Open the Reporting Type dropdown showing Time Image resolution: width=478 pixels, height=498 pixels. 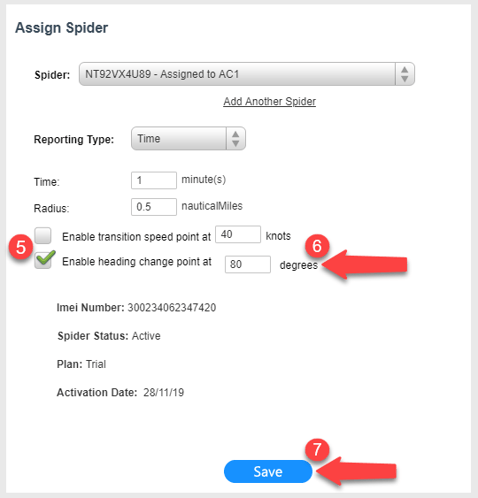188,138
